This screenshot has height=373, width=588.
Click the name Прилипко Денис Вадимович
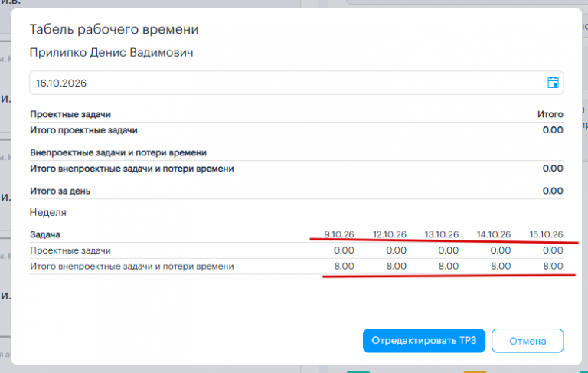pos(111,53)
